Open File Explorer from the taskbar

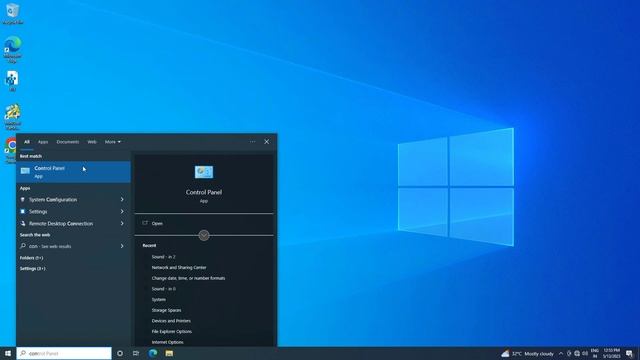click(x=169, y=353)
